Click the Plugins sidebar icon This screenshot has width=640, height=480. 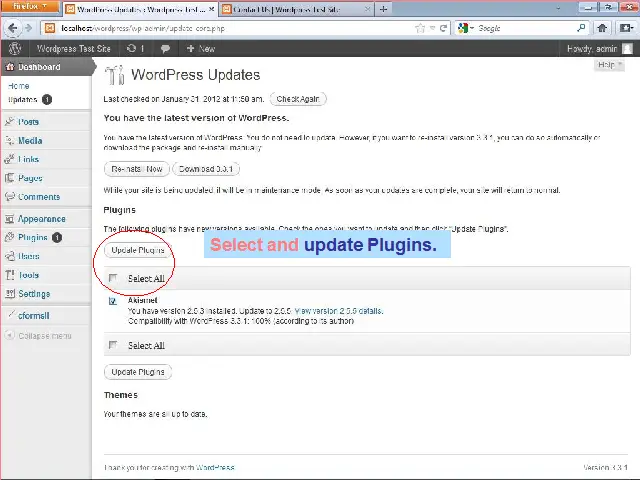point(9,238)
